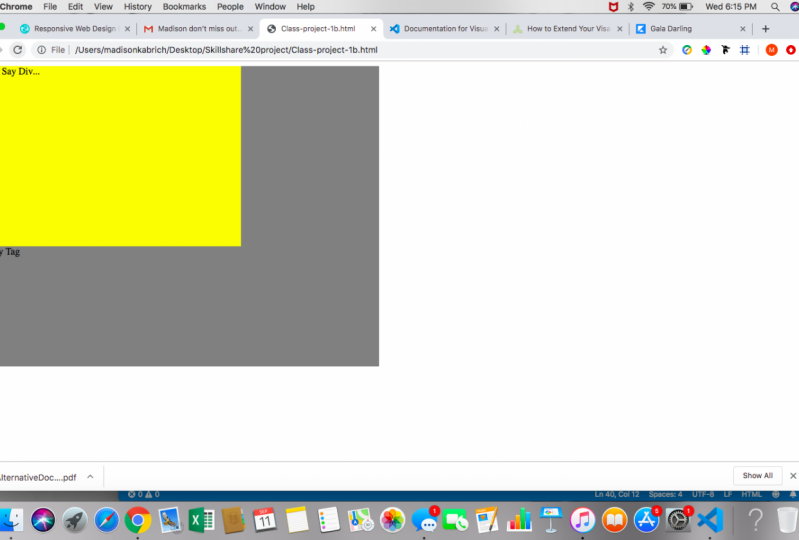The image size is (799, 540).
Task: Open the compass-style circular Chrome extension
Action: (x=687, y=50)
